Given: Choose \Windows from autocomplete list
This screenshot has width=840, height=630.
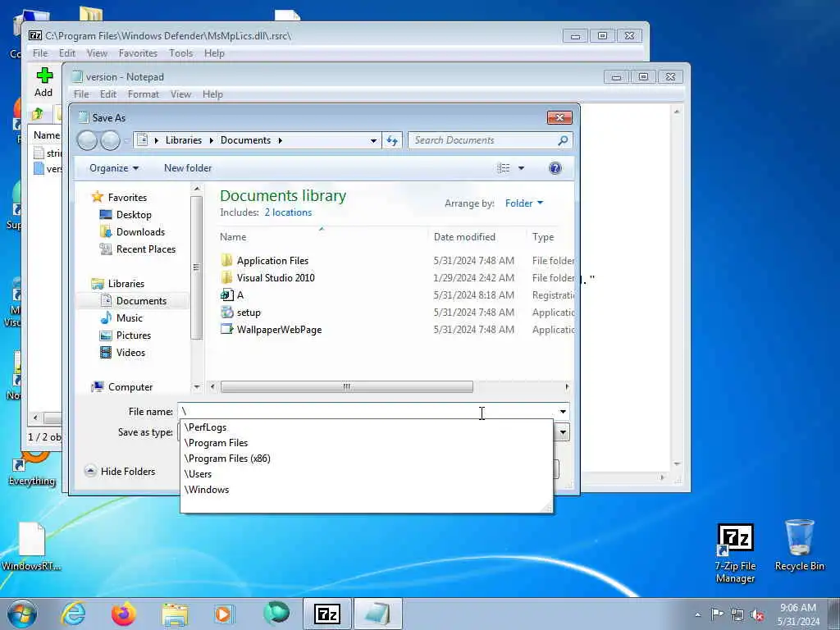Looking at the screenshot, I should [x=367, y=490].
